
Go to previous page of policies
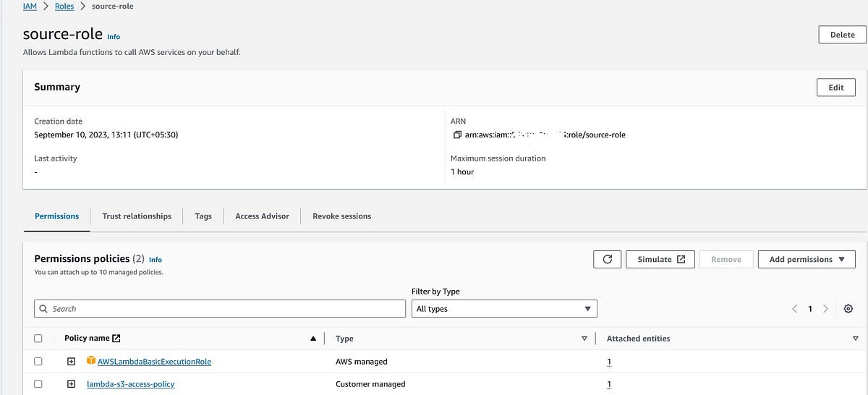coord(794,309)
